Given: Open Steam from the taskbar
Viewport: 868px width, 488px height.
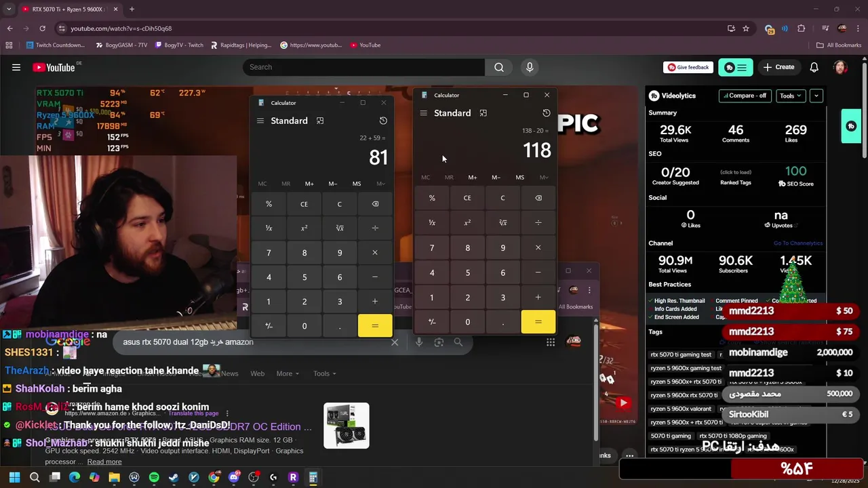Looking at the screenshot, I should [174, 477].
